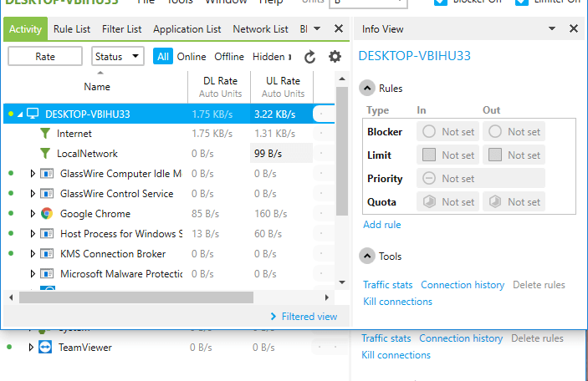Switch to the Network List tab
The width and height of the screenshot is (588, 381).
pyautogui.click(x=260, y=29)
